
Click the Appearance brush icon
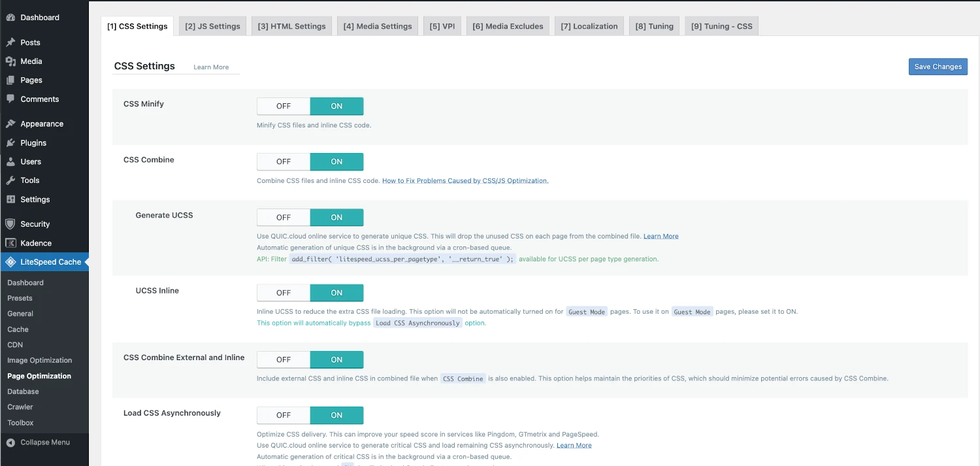tap(10, 124)
